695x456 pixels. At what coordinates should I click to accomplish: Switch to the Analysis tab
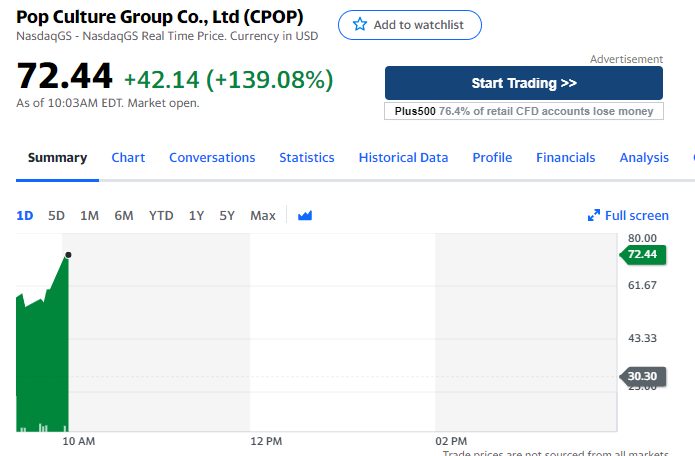coord(644,158)
